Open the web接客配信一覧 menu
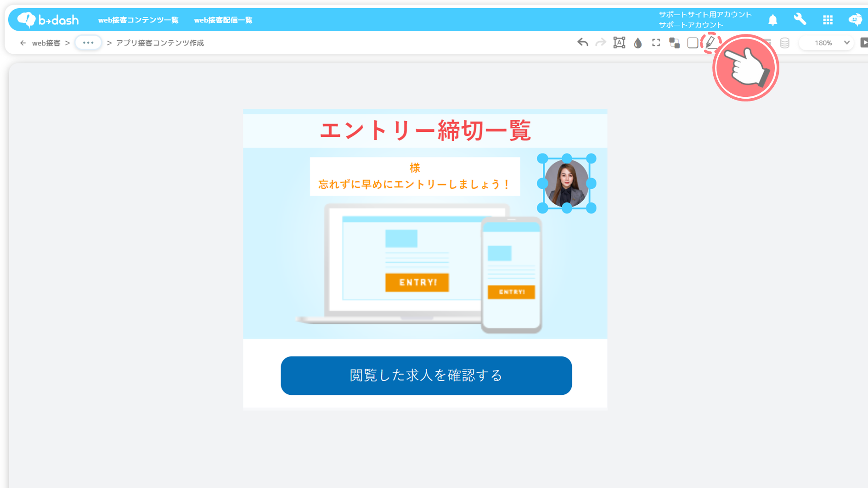 (x=223, y=20)
